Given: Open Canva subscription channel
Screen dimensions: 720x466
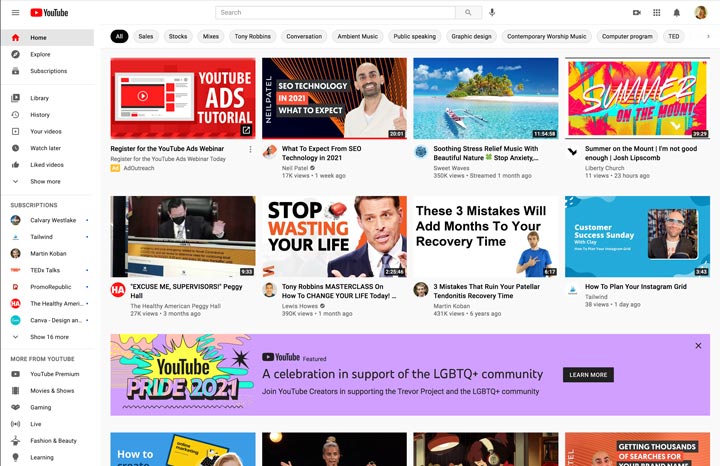Looking at the screenshot, I should tap(48, 320).
